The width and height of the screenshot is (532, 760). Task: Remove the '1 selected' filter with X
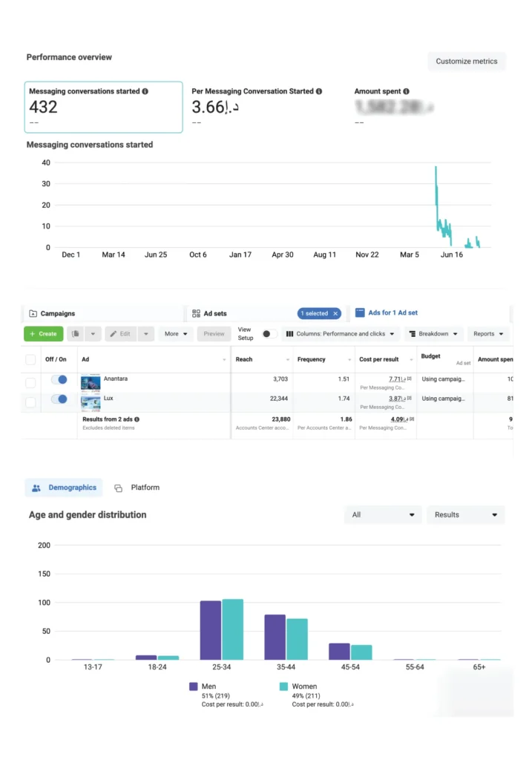click(x=335, y=313)
